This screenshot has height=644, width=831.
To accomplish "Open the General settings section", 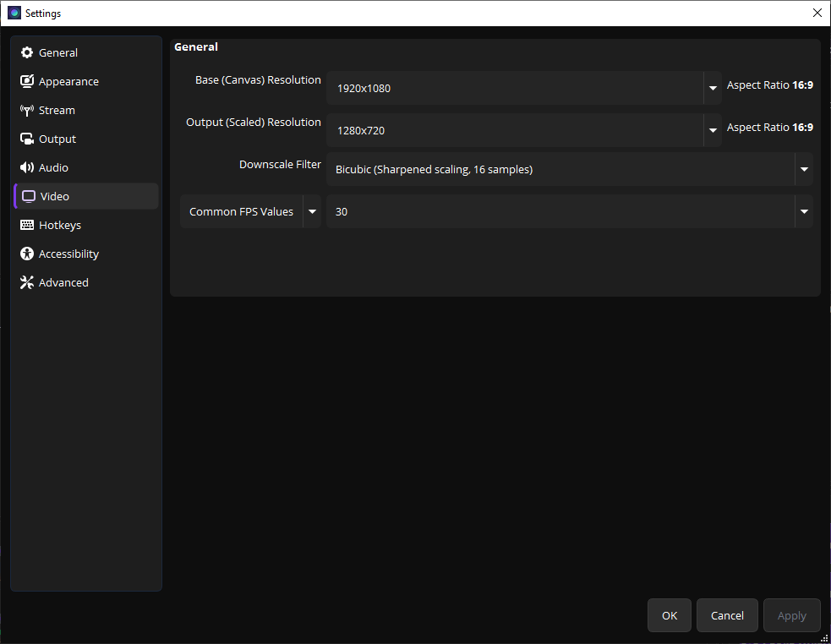I will pos(86,52).
